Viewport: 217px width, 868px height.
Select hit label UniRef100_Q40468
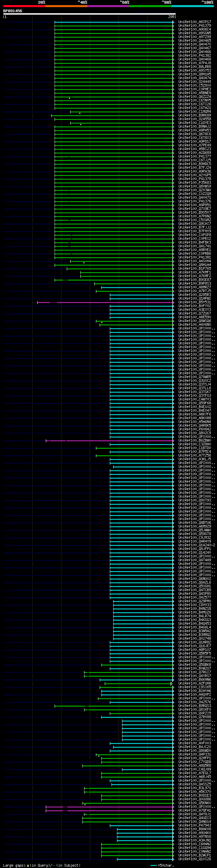click(195, 59)
